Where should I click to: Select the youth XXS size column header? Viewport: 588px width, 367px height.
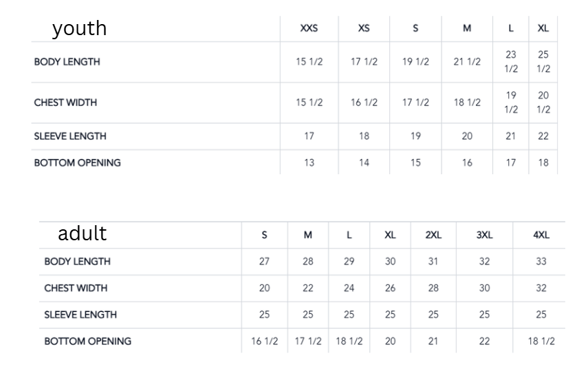click(x=309, y=28)
